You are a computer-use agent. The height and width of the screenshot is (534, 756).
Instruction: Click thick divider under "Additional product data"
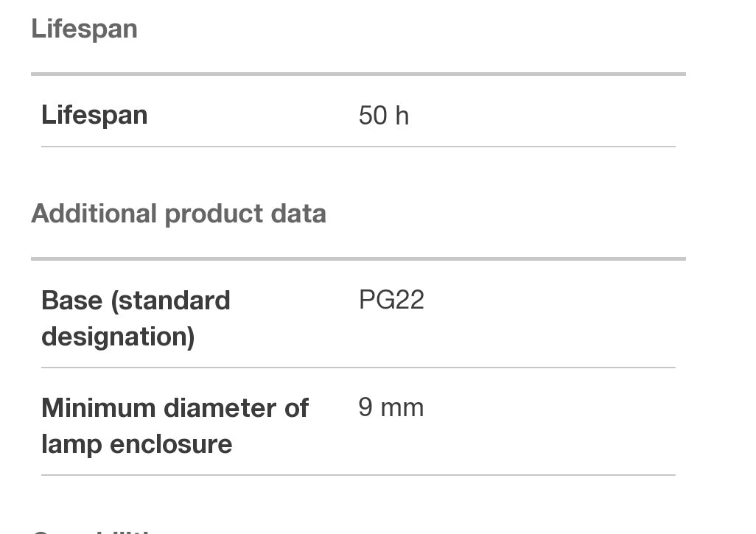(358, 259)
